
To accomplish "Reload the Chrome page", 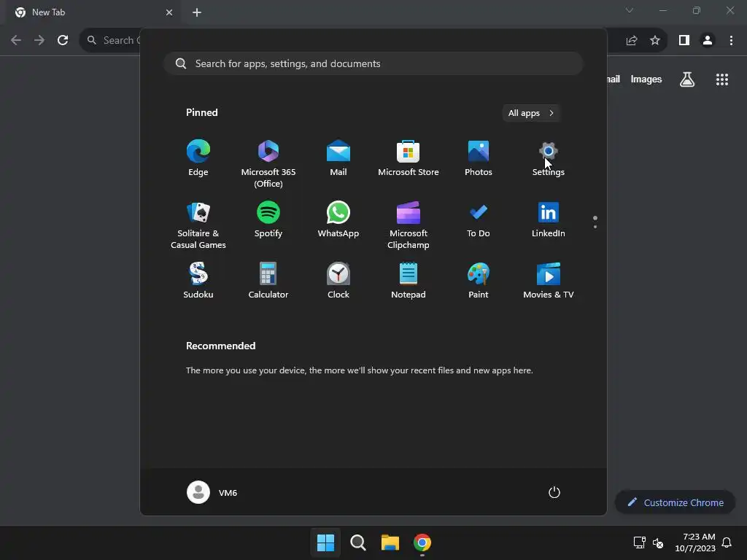I will point(63,40).
